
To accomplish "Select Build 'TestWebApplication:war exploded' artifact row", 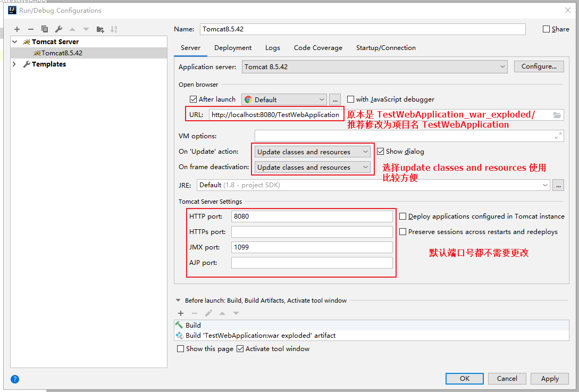I will point(372,336).
